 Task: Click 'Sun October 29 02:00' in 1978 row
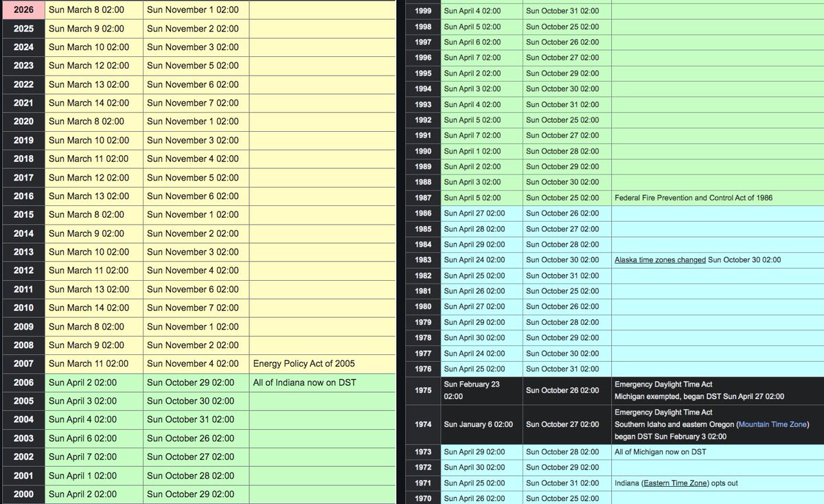point(562,338)
